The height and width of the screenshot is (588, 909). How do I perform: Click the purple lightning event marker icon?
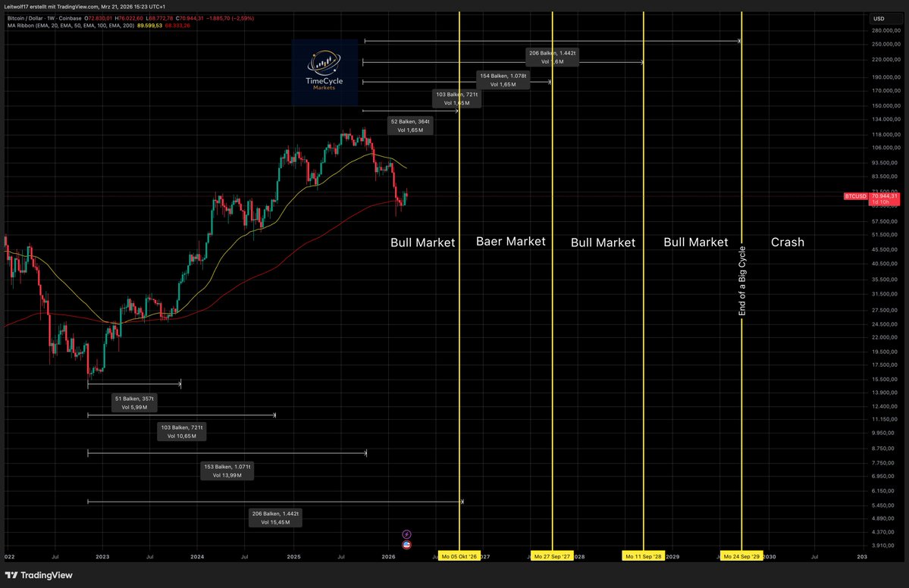tap(406, 534)
